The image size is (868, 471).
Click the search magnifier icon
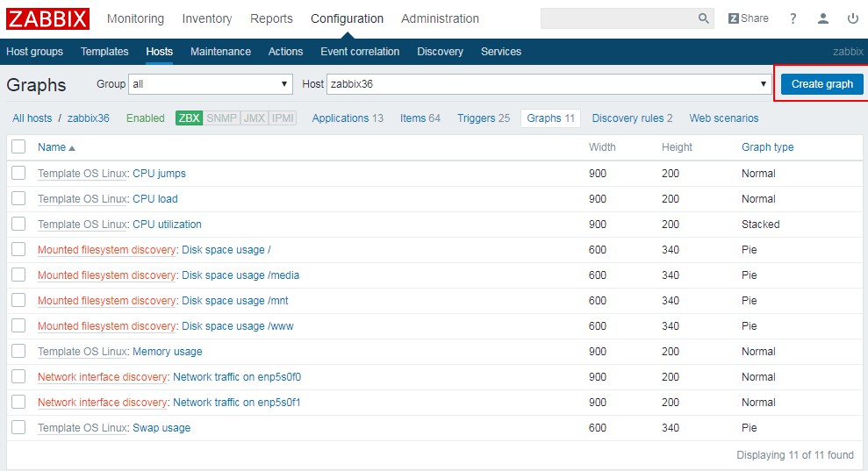[704, 18]
